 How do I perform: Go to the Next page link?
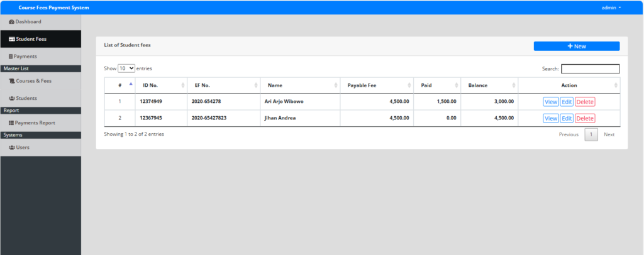(609, 134)
